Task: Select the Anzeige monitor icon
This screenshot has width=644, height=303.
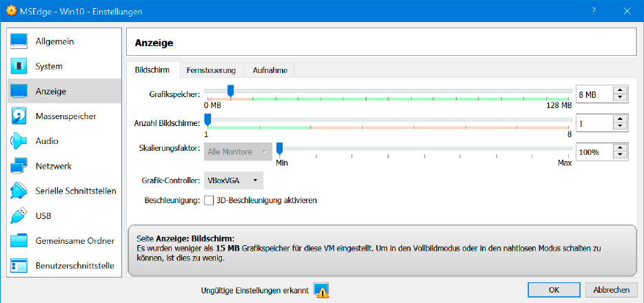Action: pyautogui.click(x=19, y=91)
